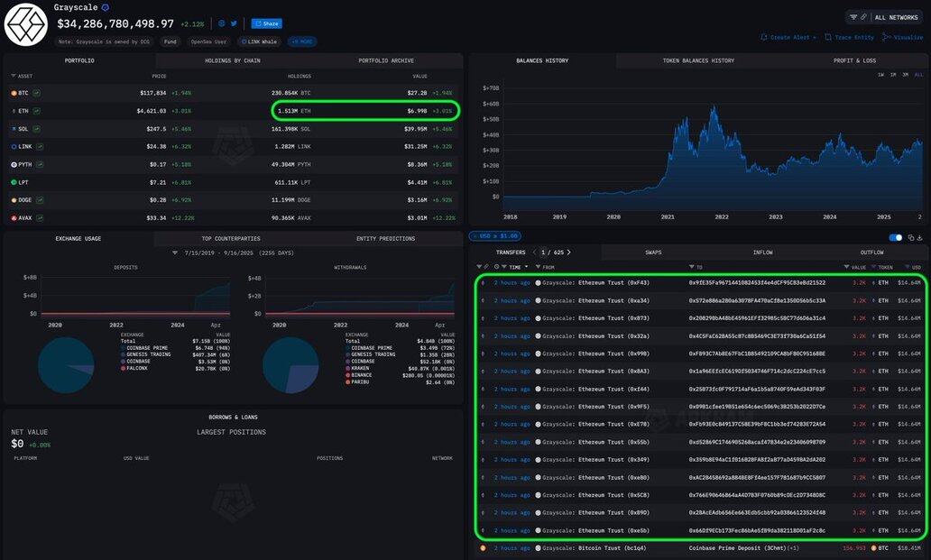Open the Create Alert dropdown
The image size is (931, 560).
788,37
